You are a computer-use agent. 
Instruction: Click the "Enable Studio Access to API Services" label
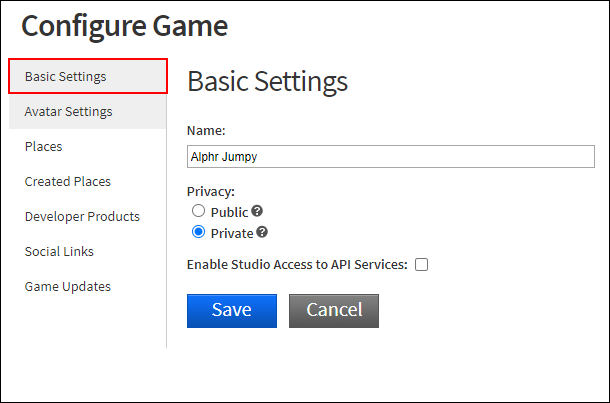click(297, 265)
